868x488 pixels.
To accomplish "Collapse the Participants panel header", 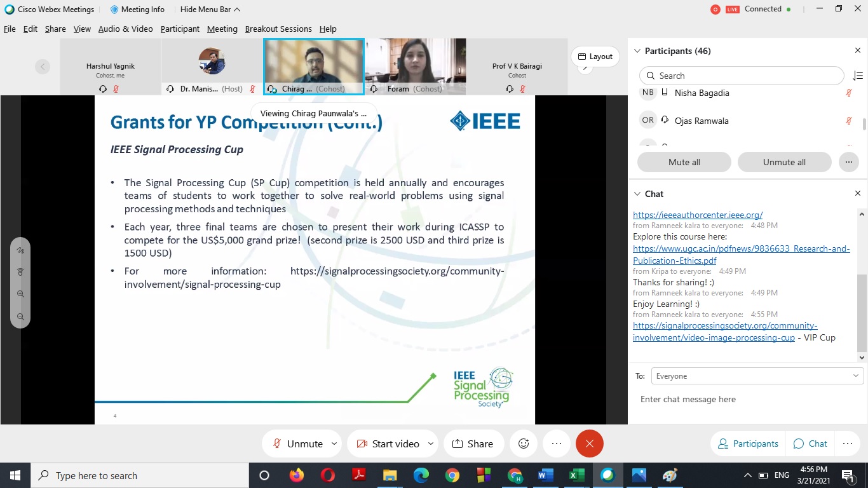I will pyautogui.click(x=638, y=51).
